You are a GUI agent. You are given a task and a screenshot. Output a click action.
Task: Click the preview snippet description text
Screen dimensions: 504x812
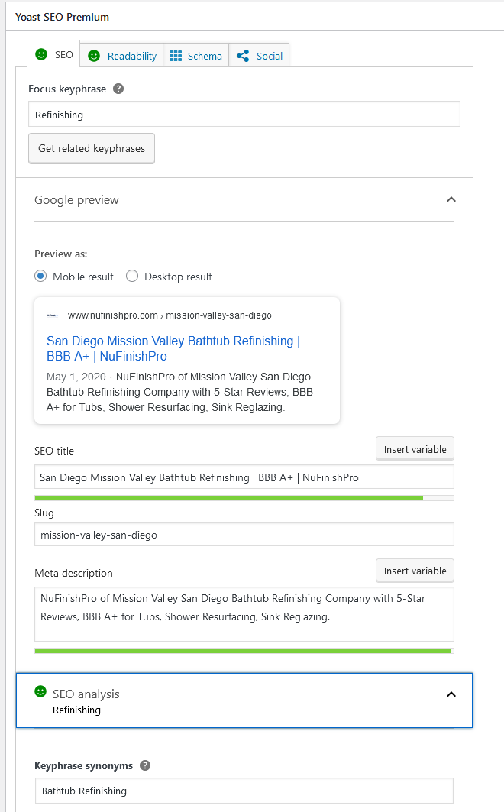pos(179,392)
